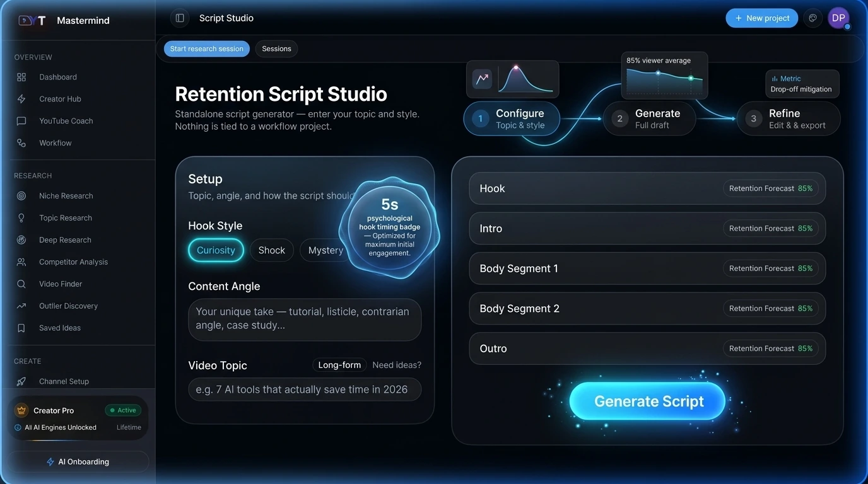
Task: Toggle the sidebar collapse icon
Action: 180,18
